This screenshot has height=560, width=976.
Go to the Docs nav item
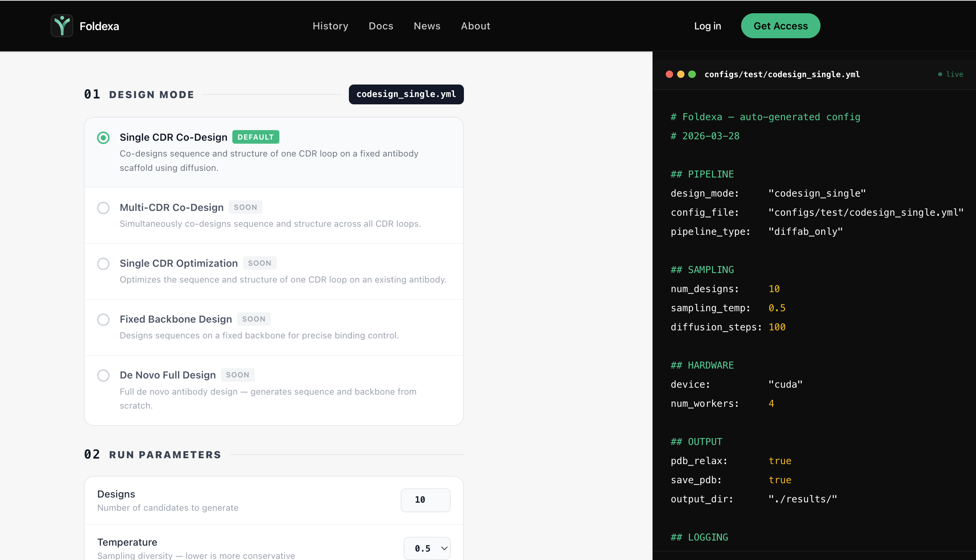(x=380, y=26)
